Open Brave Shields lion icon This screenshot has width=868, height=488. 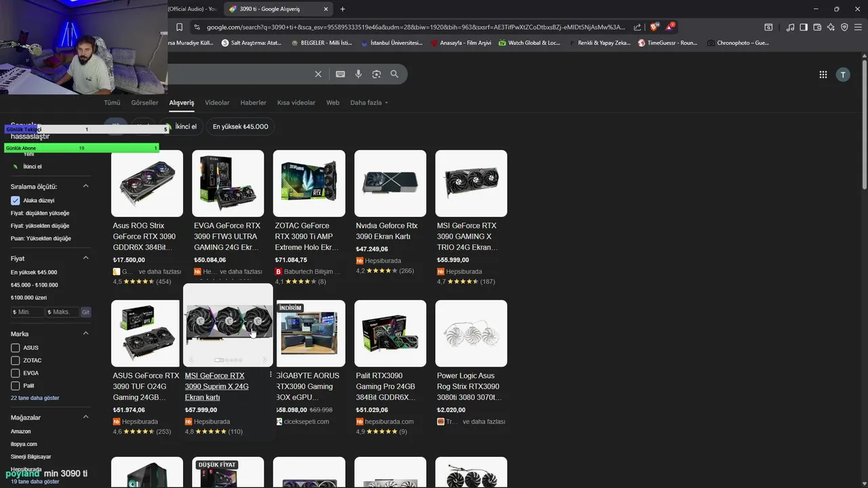(x=654, y=27)
